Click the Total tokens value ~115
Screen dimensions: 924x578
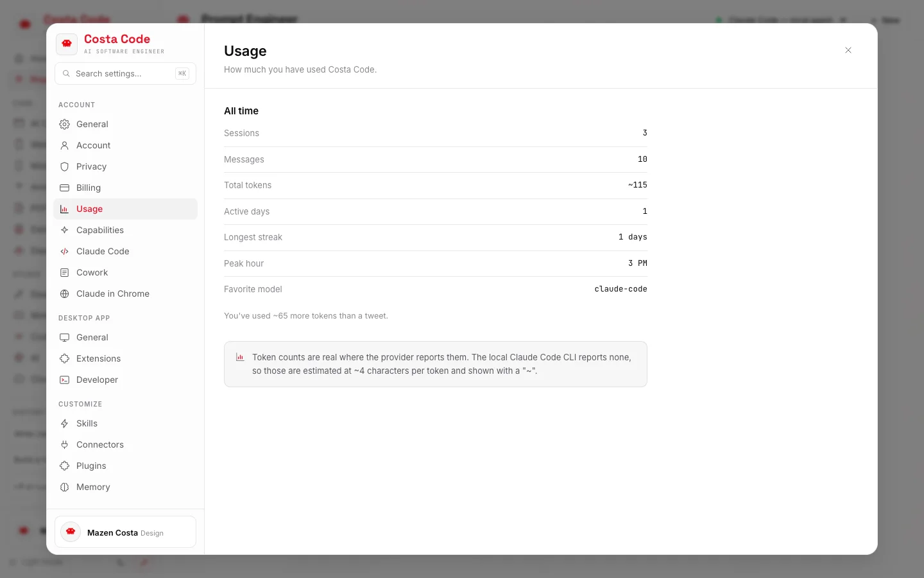pos(638,185)
